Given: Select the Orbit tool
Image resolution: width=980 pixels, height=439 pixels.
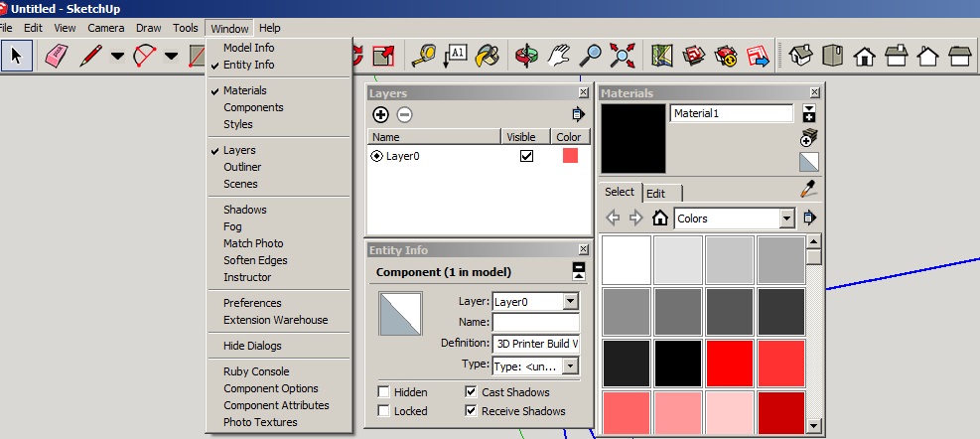Looking at the screenshot, I should point(527,56).
